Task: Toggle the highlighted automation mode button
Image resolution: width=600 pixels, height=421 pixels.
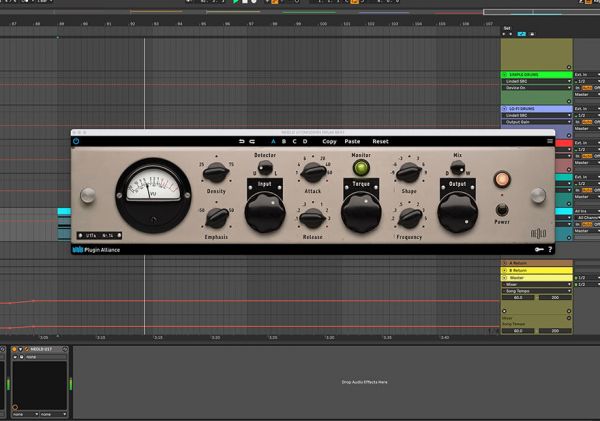Action: pos(522,34)
